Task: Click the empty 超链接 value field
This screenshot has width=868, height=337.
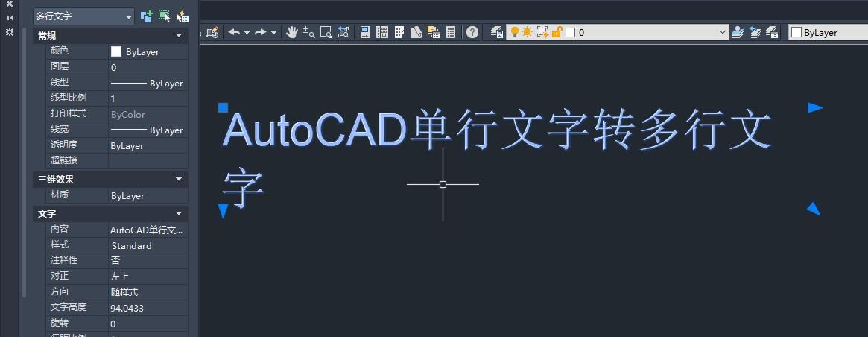Action: tap(148, 161)
